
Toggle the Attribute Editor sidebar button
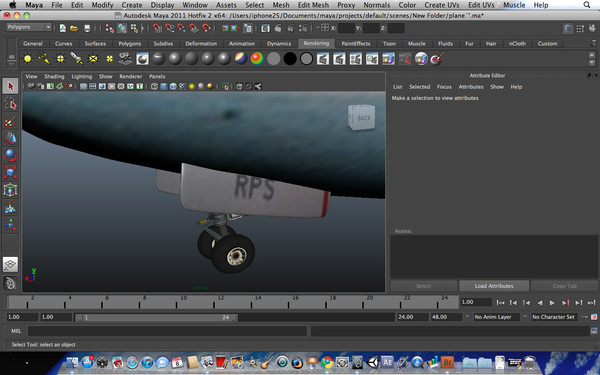568,28
